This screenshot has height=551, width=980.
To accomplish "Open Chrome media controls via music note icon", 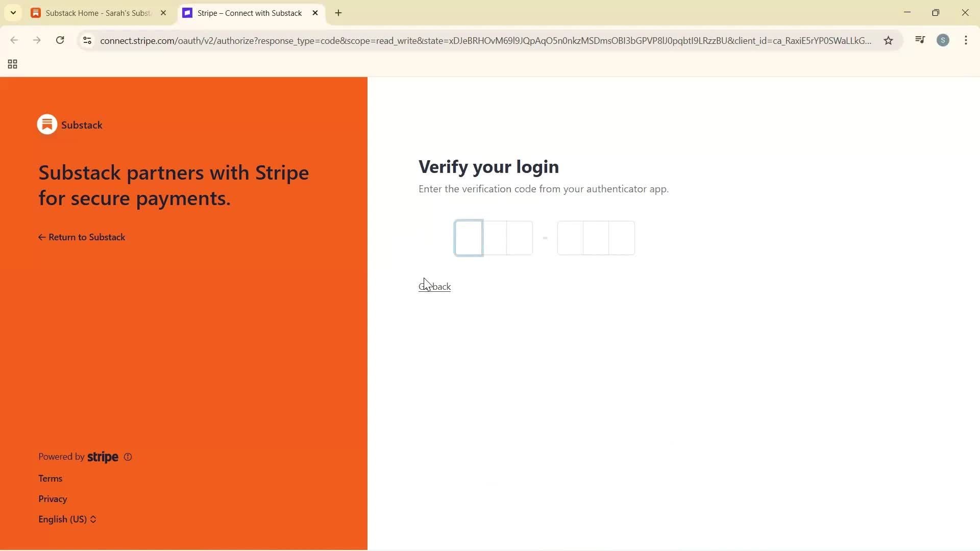I will pos(919,40).
